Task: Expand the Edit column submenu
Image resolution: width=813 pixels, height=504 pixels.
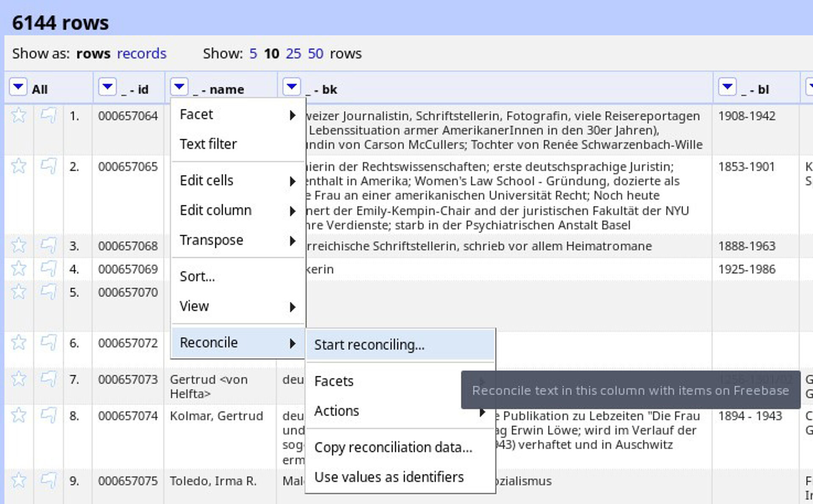Action: point(238,210)
